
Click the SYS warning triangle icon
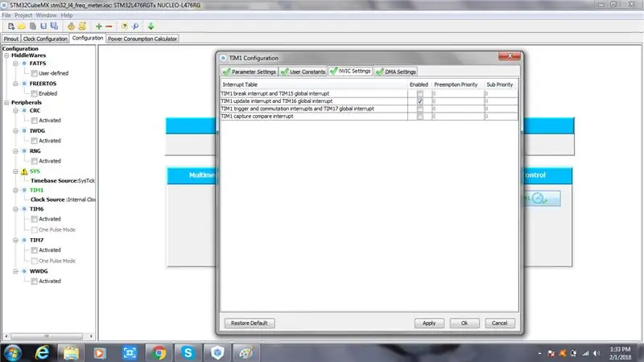(x=24, y=171)
